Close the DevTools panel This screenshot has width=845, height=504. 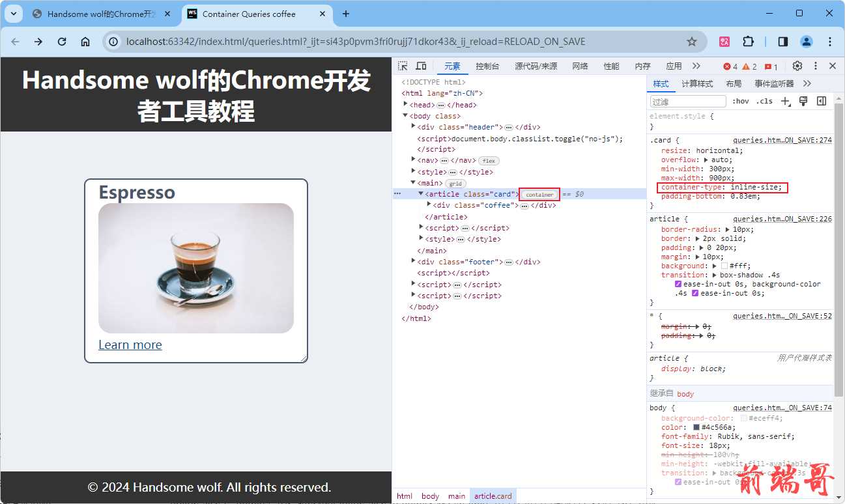coord(832,66)
